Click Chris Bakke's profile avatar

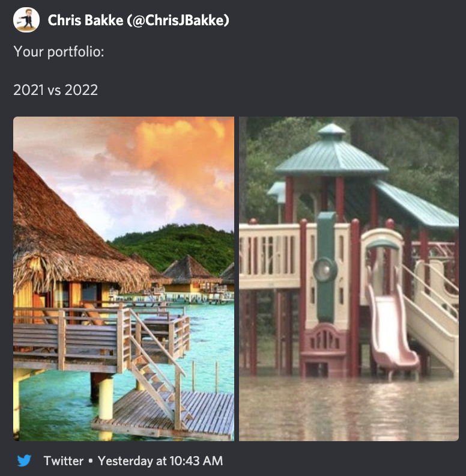[x=26, y=20]
